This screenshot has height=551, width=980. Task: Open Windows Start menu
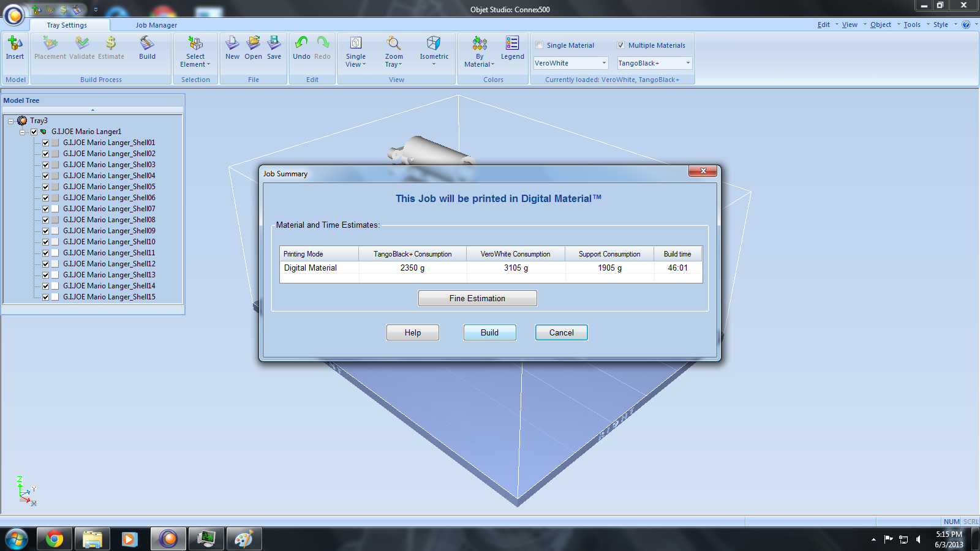[16, 539]
